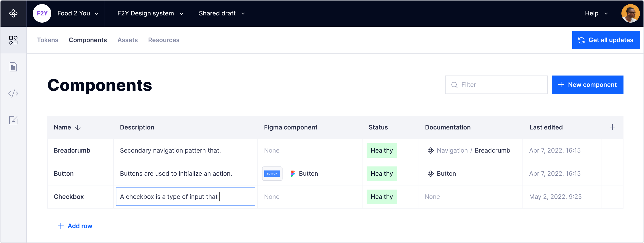This screenshot has height=243, width=644.
Task: Switch to the Tokens tab
Action: pos(48,40)
